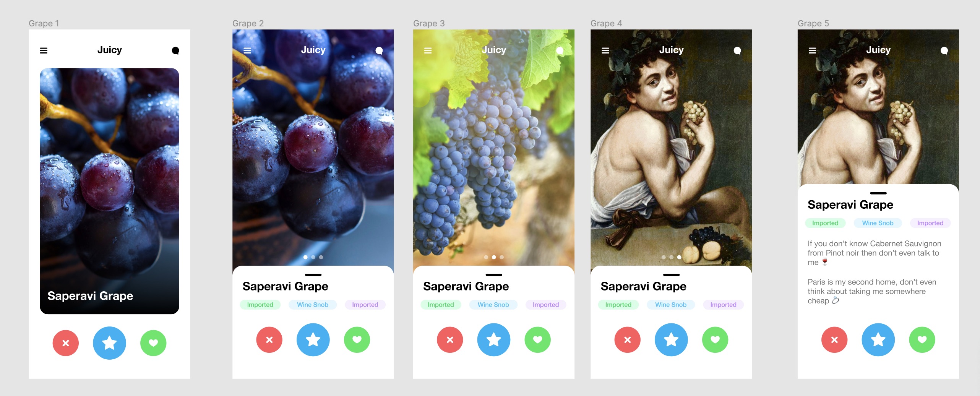Viewport: 980px width, 396px height.
Task: Select third pagination dot in Grape 3
Action: [501, 257]
